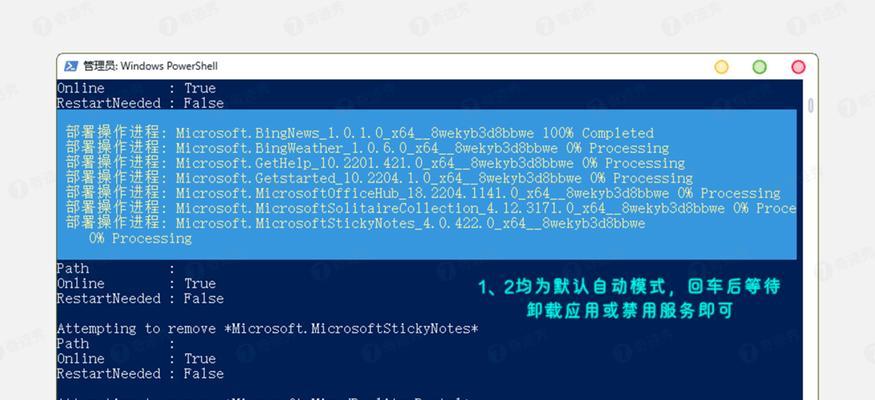The height and width of the screenshot is (400, 875).
Task: Click the yellow minimize circle button
Action: pos(722,67)
